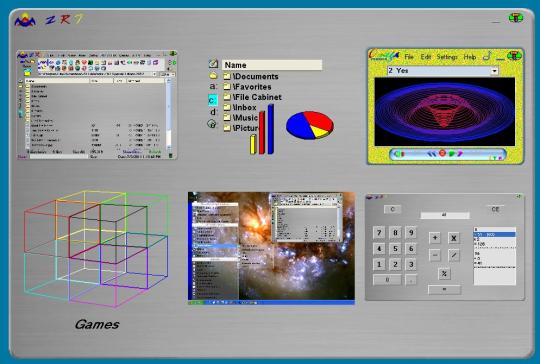Open the Settings menu in the media player

[x=447, y=57]
